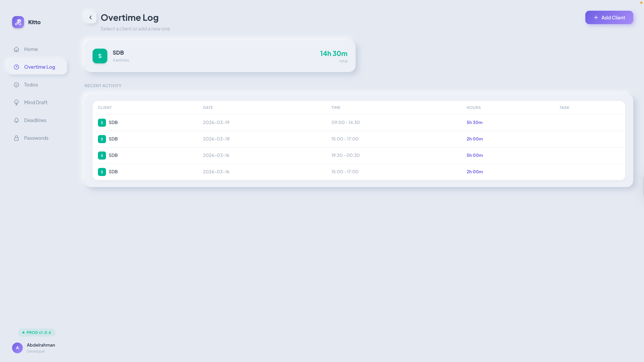
Task: Expand the SDB client card
Action: coord(220,56)
